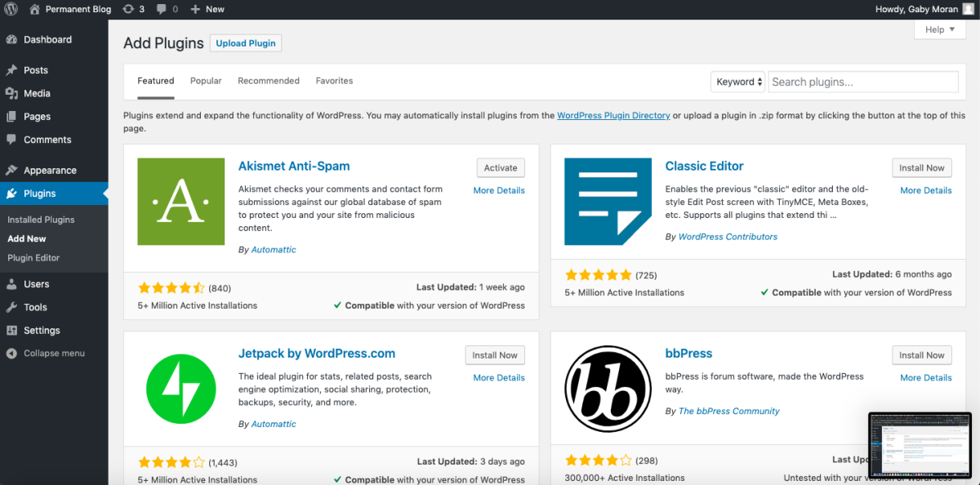The width and height of the screenshot is (980, 485).
Task: Click the Appearance paintbrush icon
Action: pos(15,170)
